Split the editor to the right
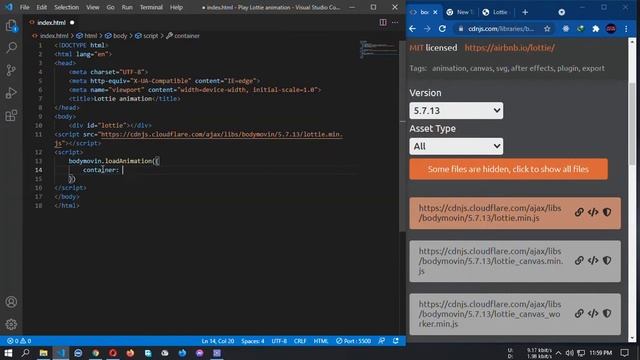Image resolution: width=640 pixels, height=360 pixels. coord(383,22)
